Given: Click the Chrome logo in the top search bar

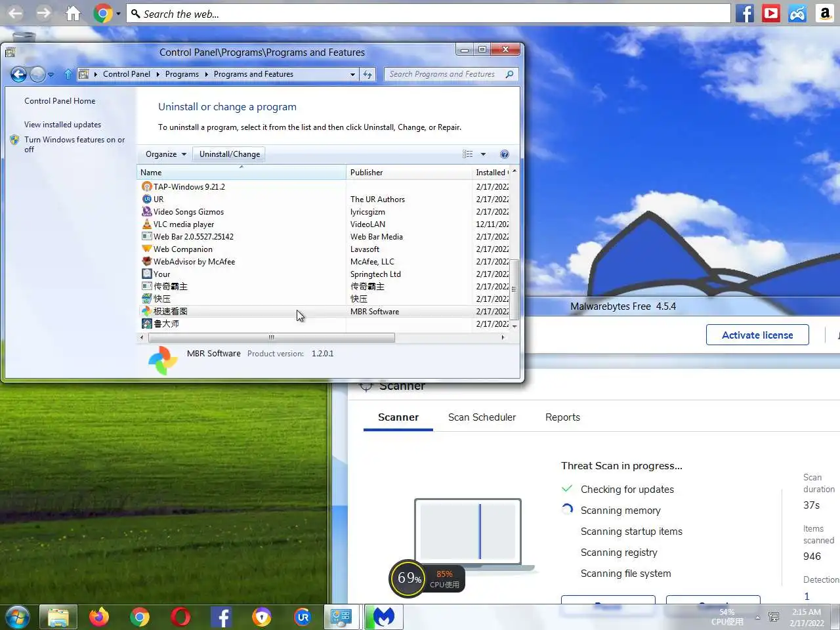Looking at the screenshot, I should tap(102, 13).
